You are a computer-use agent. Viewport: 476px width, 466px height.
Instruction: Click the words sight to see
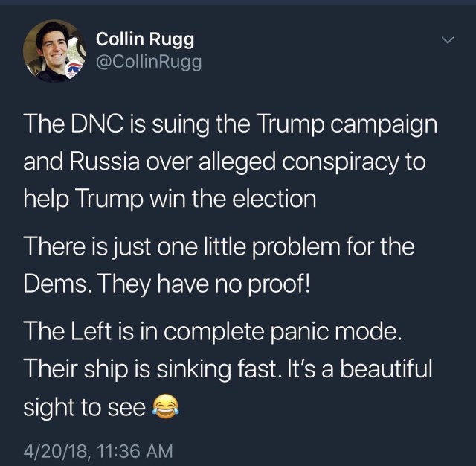point(84,406)
